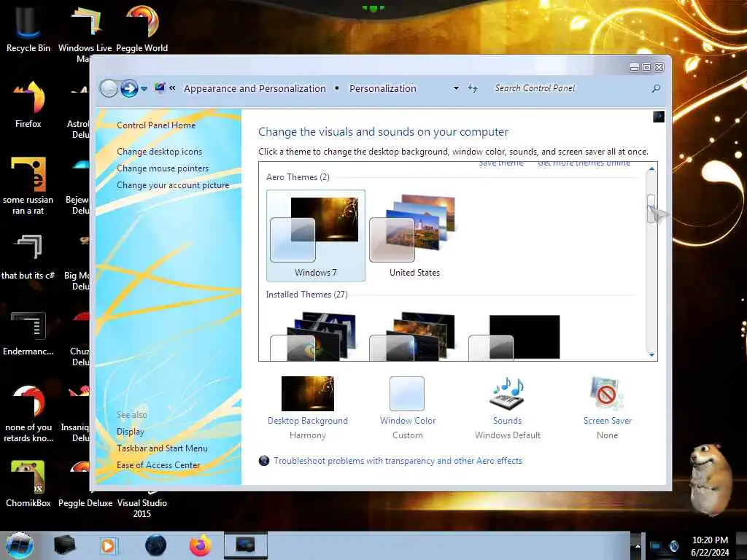Launch the Peggle World desktop icon

(142, 28)
